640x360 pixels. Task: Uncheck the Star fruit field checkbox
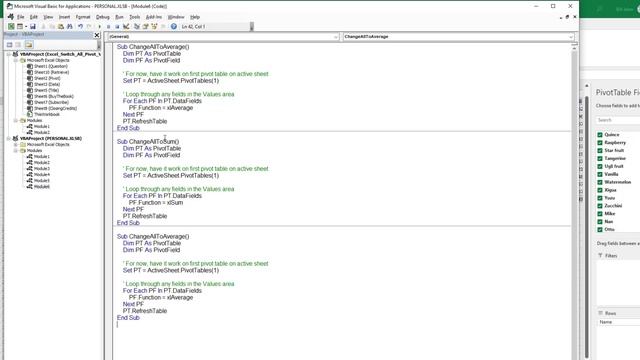tap(600, 151)
